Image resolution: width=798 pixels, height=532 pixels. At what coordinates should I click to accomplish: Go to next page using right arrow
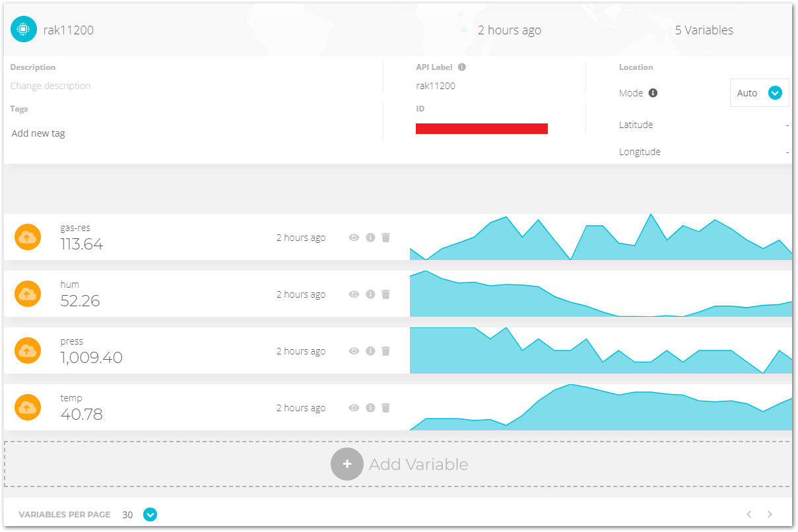pos(770,514)
